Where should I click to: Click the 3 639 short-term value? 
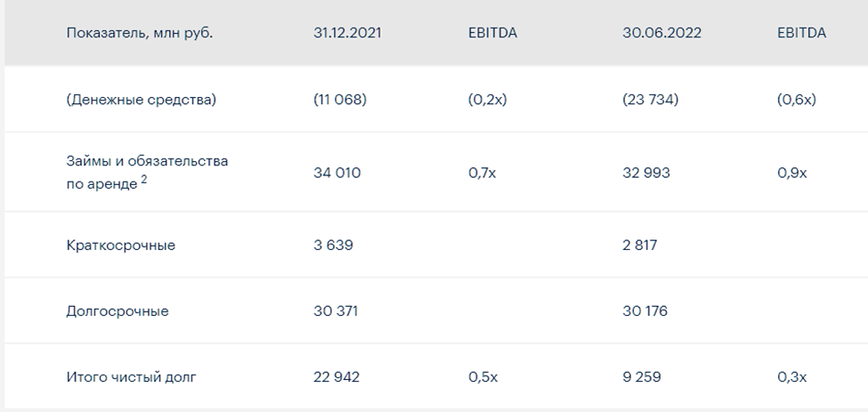point(333,245)
